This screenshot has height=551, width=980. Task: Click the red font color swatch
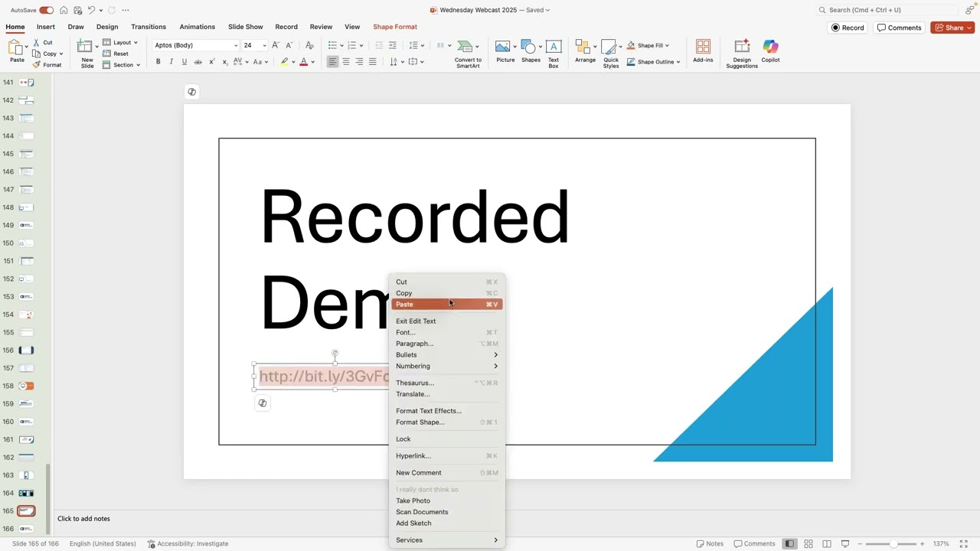pyautogui.click(x=303, y=62)
